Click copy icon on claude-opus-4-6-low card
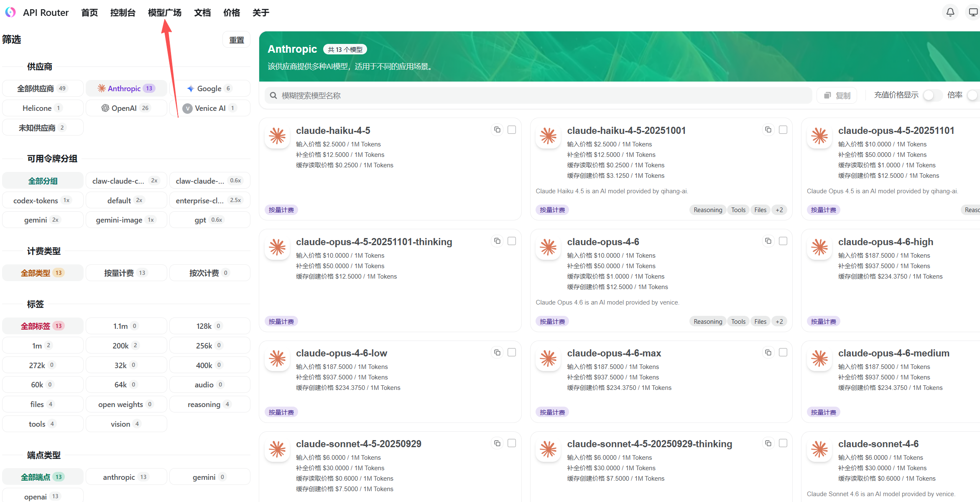 pos(497,353)
